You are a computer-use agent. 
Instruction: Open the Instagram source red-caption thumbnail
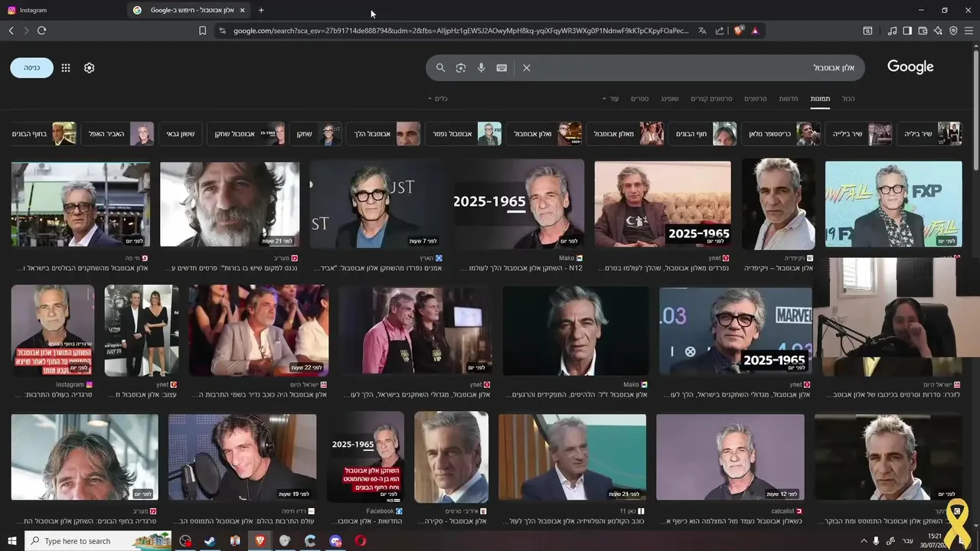(53, 331)
